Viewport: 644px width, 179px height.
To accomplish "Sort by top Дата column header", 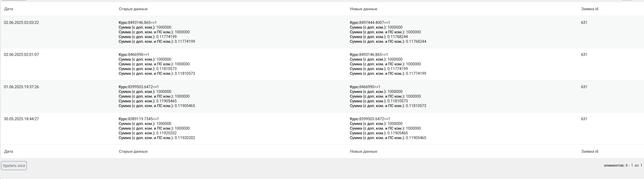I will pyautogui.click(x=9, y=9).
